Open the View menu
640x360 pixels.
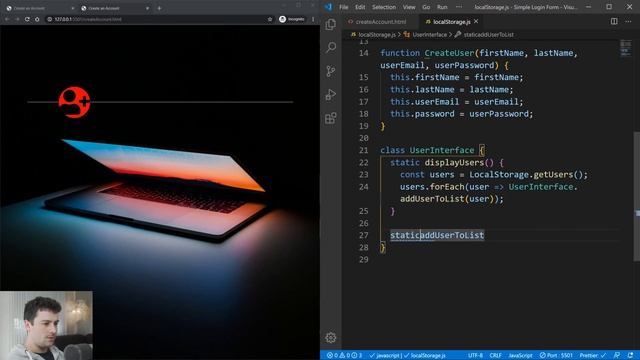point(409,7)
